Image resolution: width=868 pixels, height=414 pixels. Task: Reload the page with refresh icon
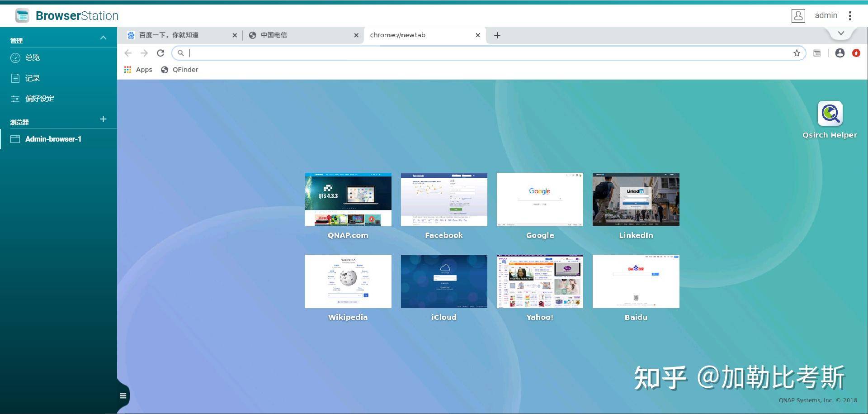pyautogui.click(x=160, y=53)
